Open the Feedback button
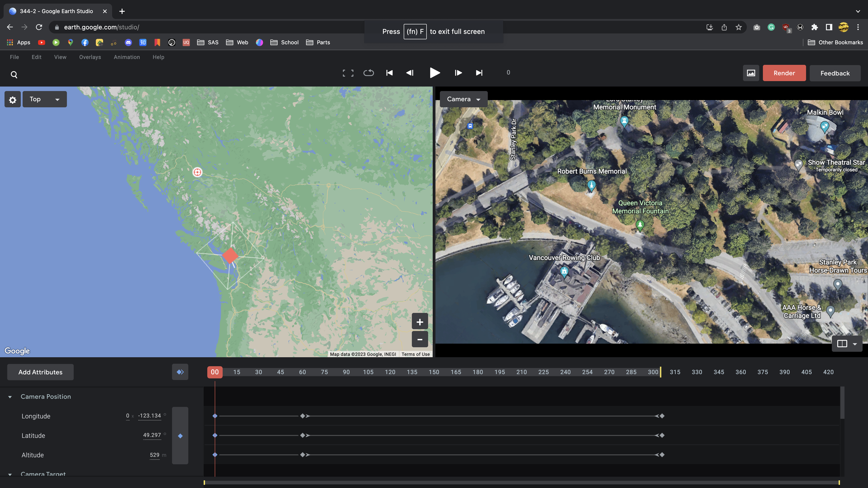 835,73
